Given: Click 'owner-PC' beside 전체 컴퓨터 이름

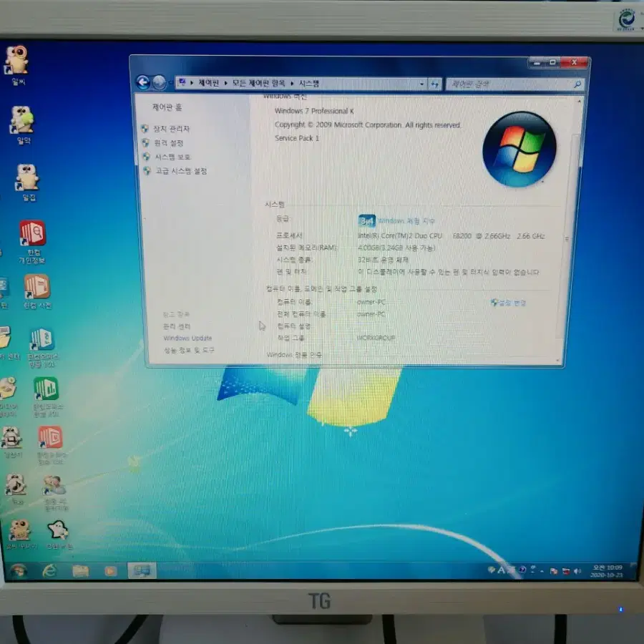Looking at the screenshot, I should pos(371,314).
